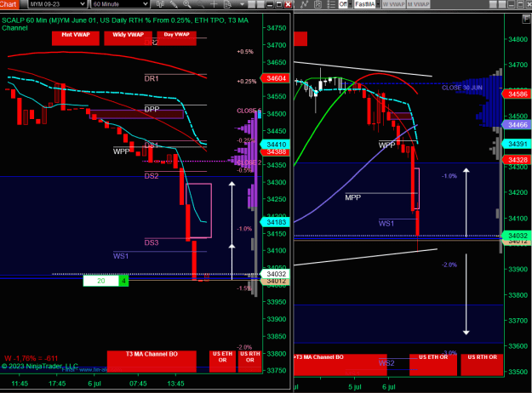Click the DS2 pivot label
This screenshot has width=532, height=393.
pos(152,175)
